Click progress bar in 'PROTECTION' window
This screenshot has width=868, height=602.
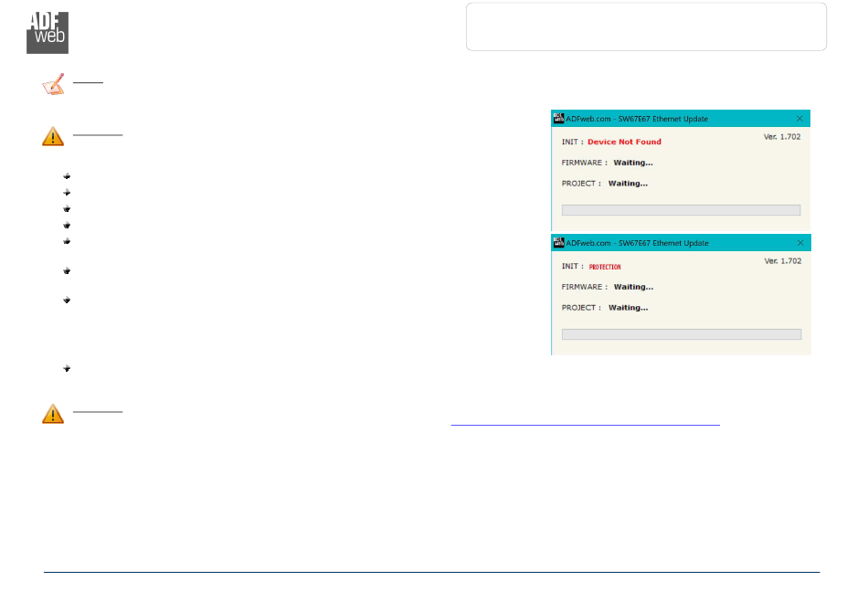(682, 334)
